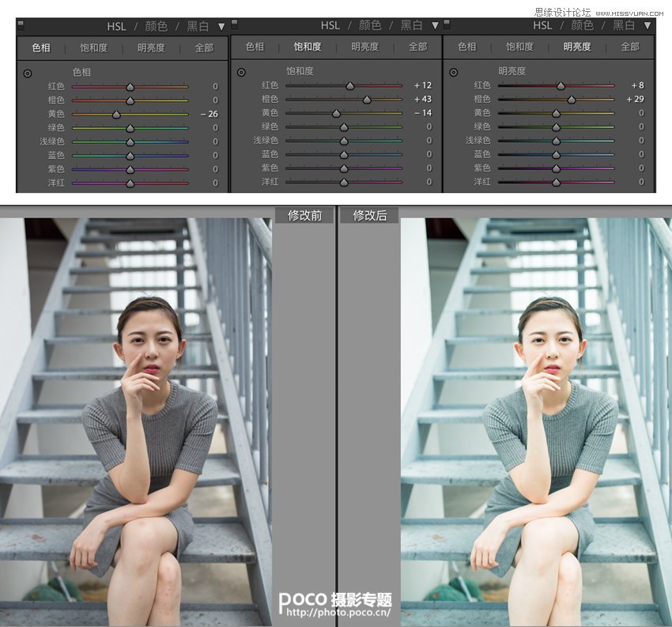The image size is (672, 627).
Task: Select the 饱和度 tab in the middle panel
Action: click(x=308, y=47)
